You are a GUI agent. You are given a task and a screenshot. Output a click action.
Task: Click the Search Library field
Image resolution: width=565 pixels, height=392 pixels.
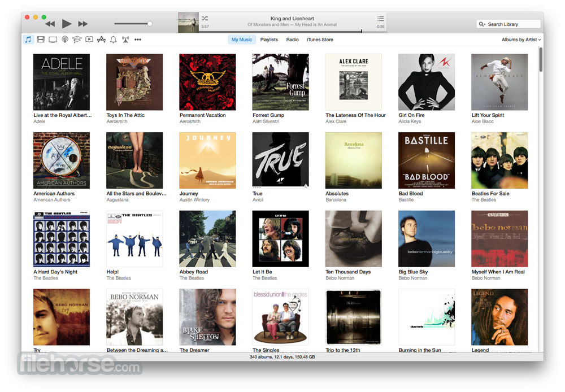[x=508, y=24]
